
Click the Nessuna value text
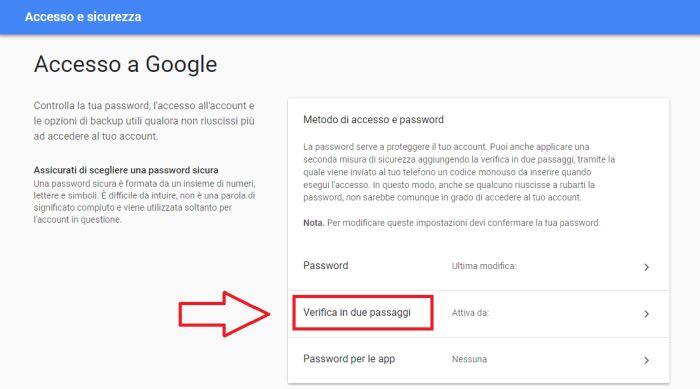(469, 360)
